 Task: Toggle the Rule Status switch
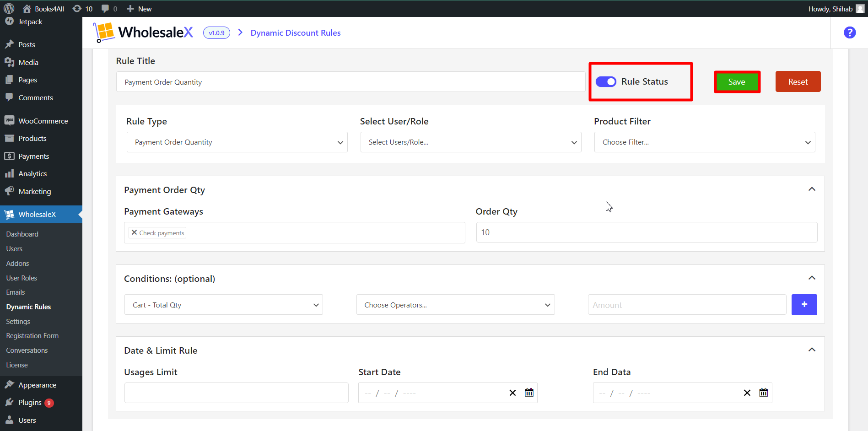tap(606, 81)
